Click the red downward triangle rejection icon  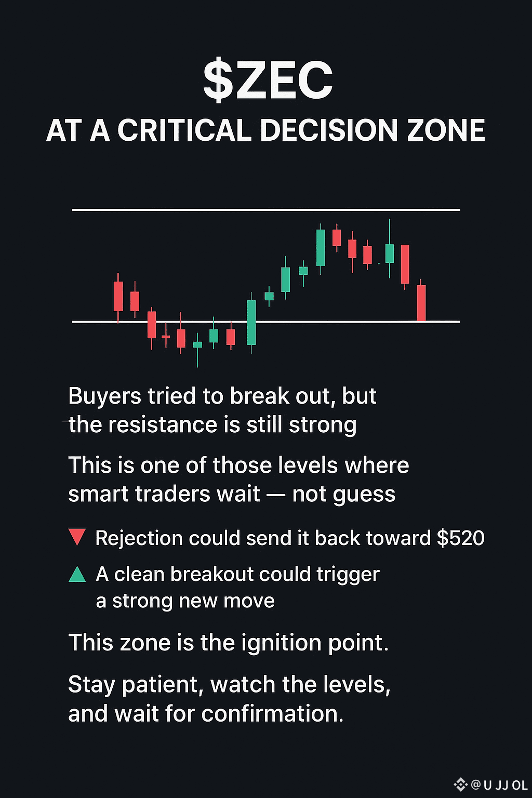tap(77, 537)
